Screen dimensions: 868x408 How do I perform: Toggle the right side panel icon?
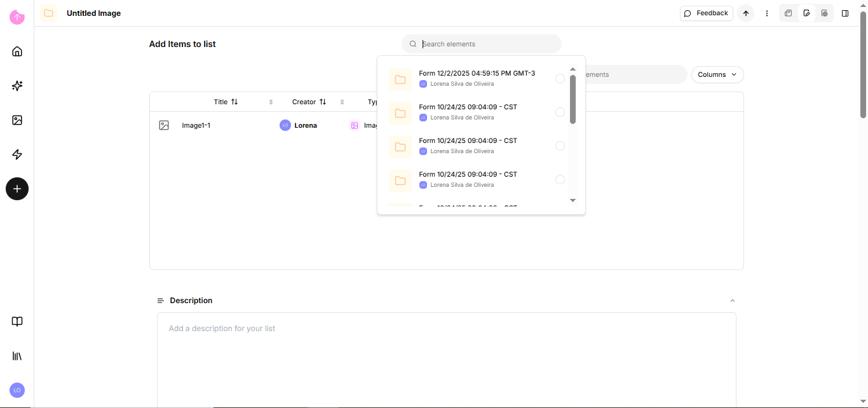pyautogui.click(x=845, y=13)
